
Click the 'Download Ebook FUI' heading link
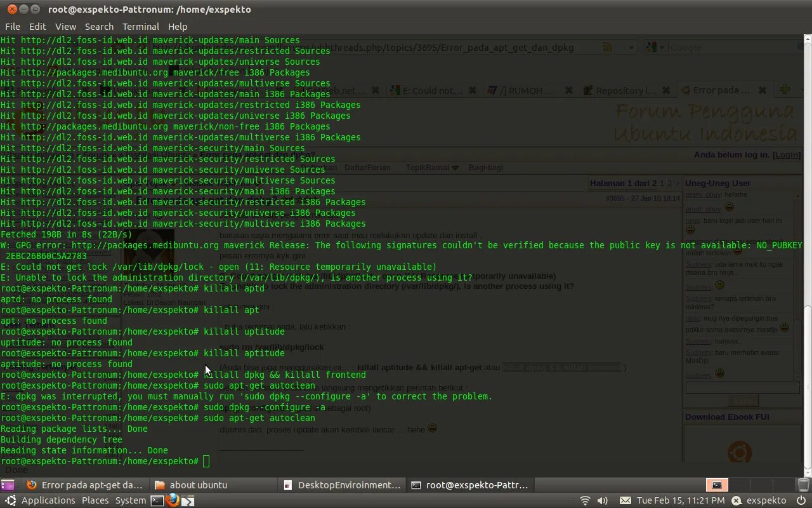(727, 417)
